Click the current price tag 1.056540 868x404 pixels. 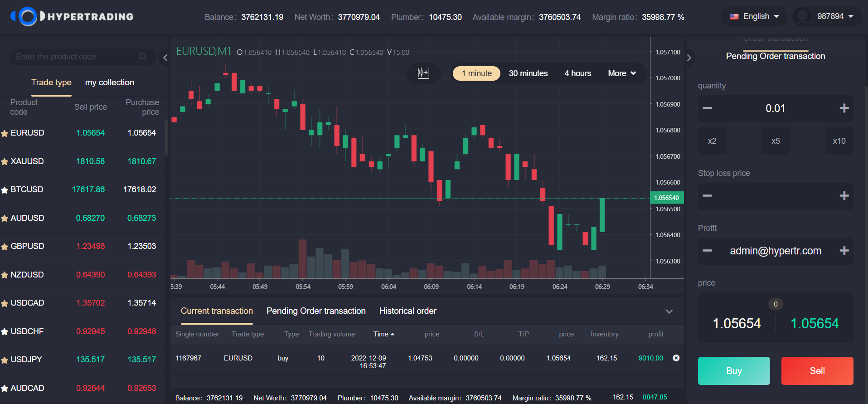tap(667, 198)
